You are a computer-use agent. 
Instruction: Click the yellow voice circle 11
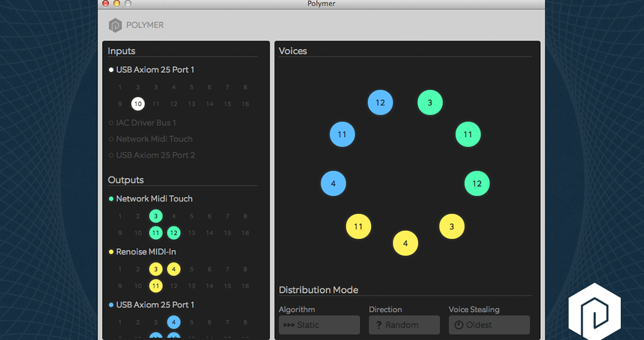pos(358,226)
